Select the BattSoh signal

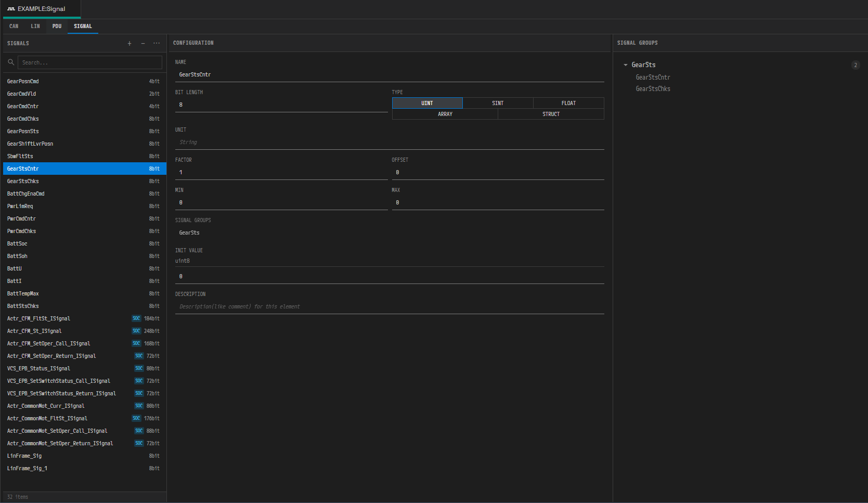pos(85,256)
